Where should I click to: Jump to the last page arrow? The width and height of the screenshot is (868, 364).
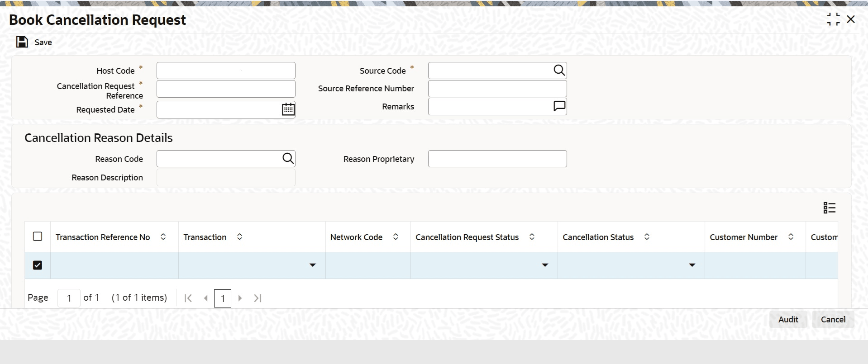click(x=258, y=298)
